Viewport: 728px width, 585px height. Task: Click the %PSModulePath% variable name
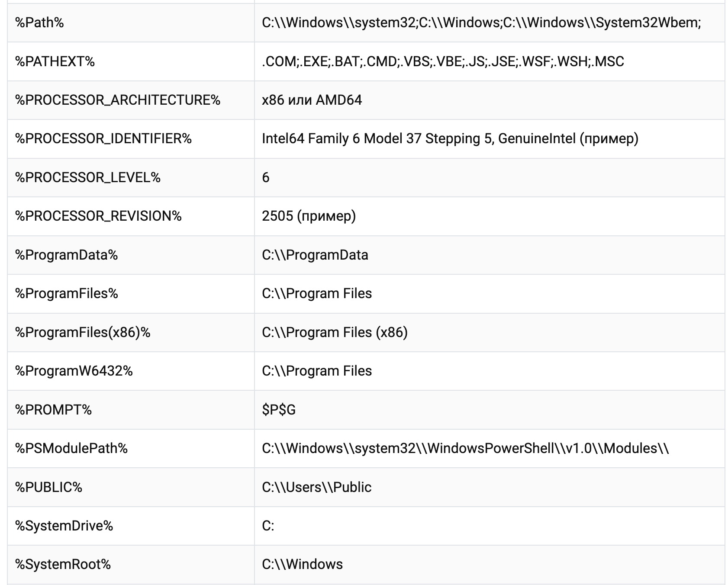coord(71,448)
